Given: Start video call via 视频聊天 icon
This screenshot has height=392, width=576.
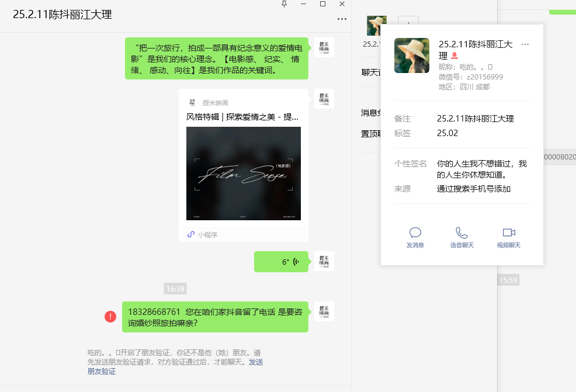Looking at the screenshot, I should tap(509, 233).
